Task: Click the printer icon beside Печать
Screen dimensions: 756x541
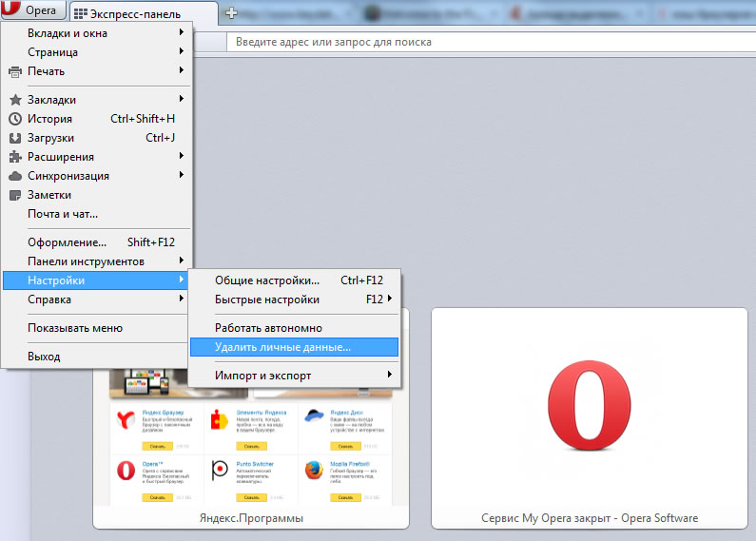Action: click(15, 72)
